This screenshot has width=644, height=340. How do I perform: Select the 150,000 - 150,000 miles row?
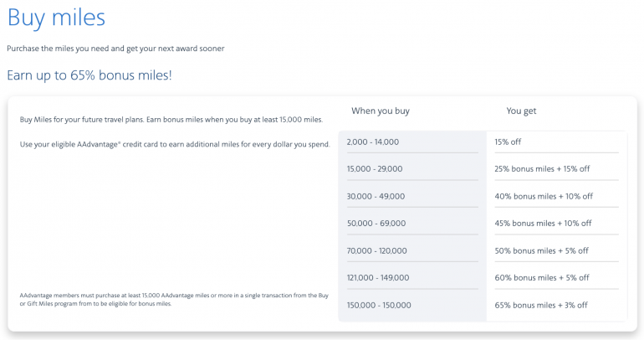379,305
